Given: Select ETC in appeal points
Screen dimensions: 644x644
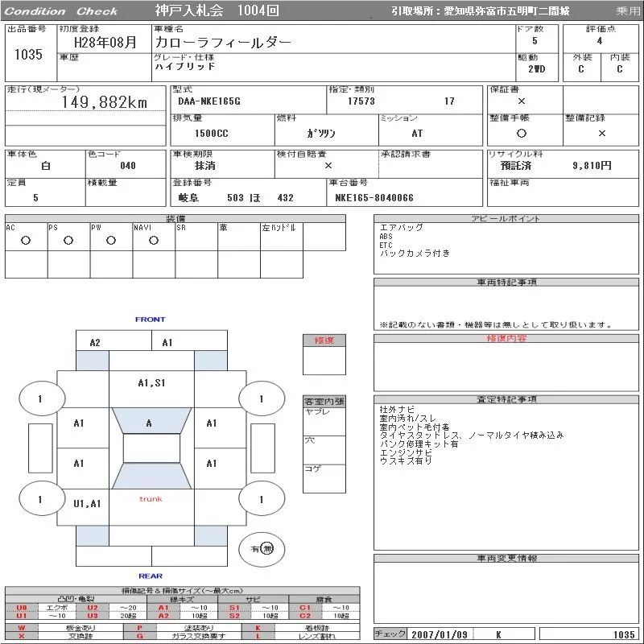Looking at the screenshot, I should pos(386,245).
